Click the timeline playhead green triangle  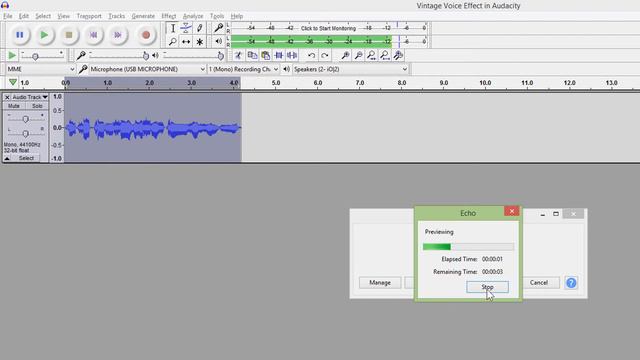[13, 82]
